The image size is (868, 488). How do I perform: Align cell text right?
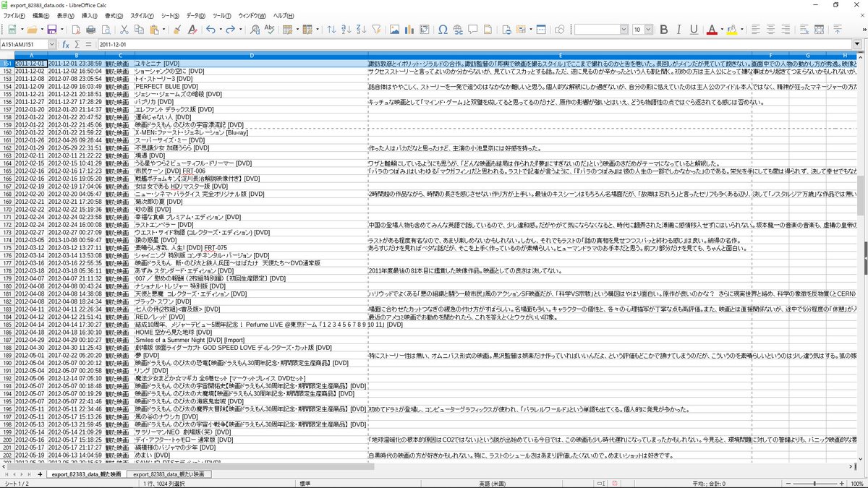point(786,30)
